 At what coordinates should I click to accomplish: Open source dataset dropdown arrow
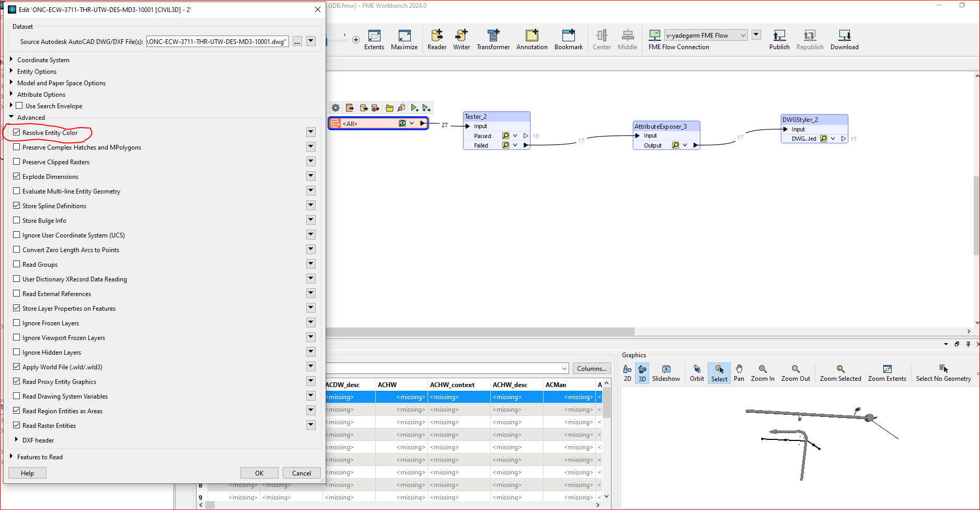tap(311, 41)
